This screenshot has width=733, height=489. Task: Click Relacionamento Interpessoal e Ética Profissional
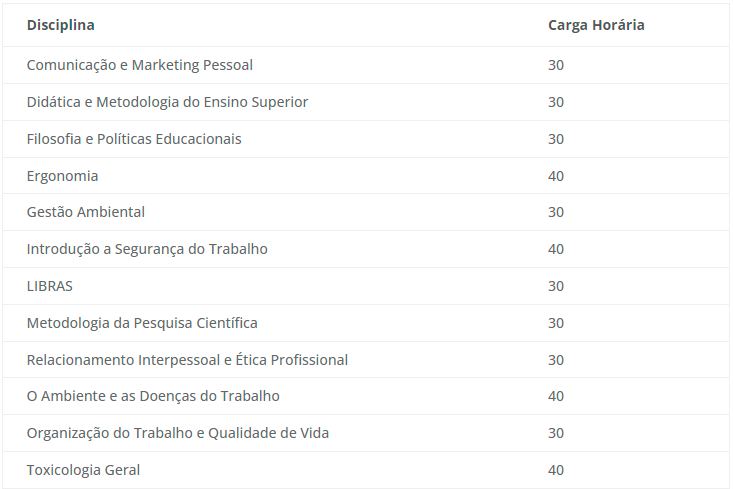(187, 360)
